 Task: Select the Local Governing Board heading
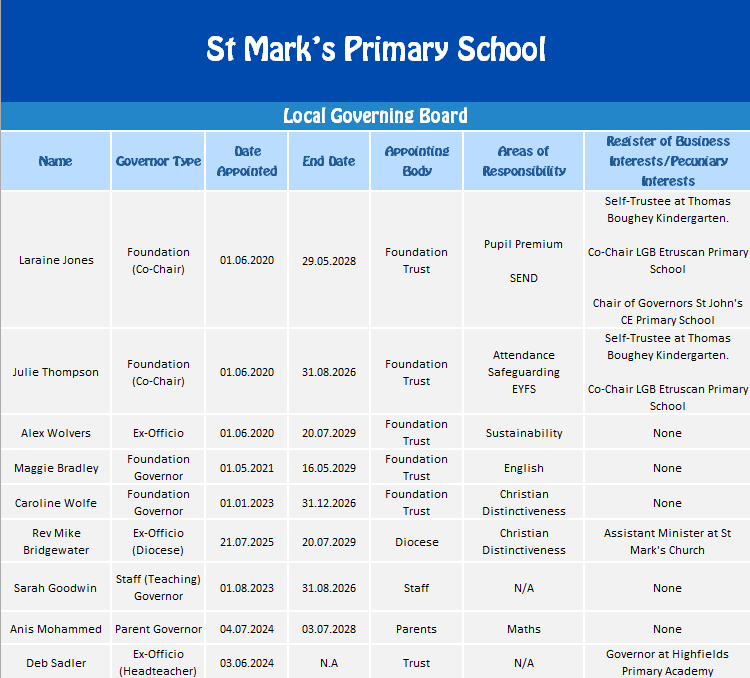point(375,116)
